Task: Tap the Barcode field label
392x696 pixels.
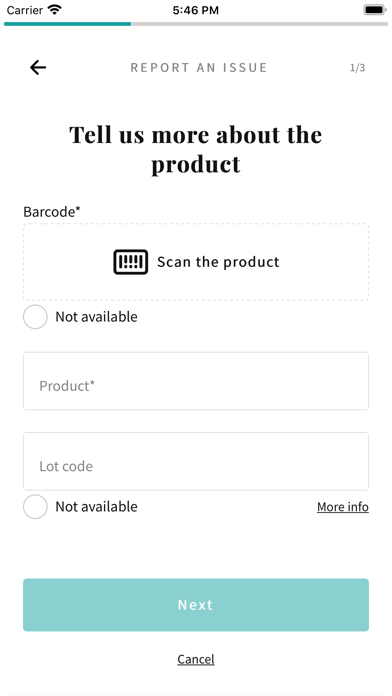Action: click(52, 212)
